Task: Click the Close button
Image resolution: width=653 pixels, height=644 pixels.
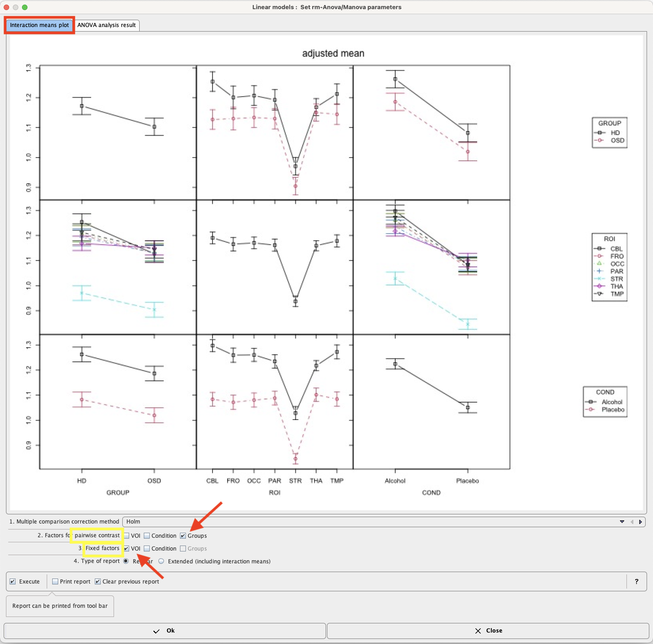Action: [488, 631]
